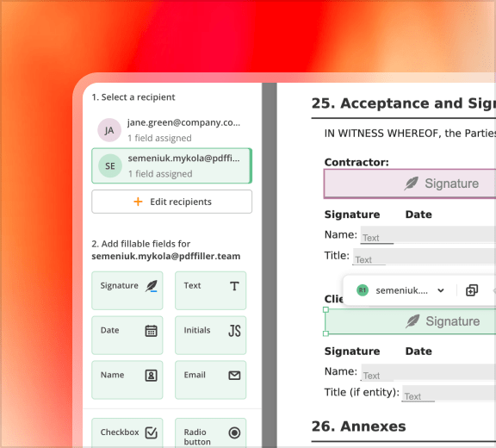Add a Signature fillable field
This screenshot has width=496, height=448.
[x=127, y=290]
